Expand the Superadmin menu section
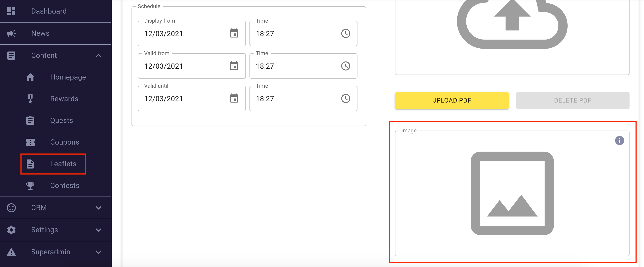Viewport: 644px width, 267px height. pyautogui.click(x=99, y=252)
